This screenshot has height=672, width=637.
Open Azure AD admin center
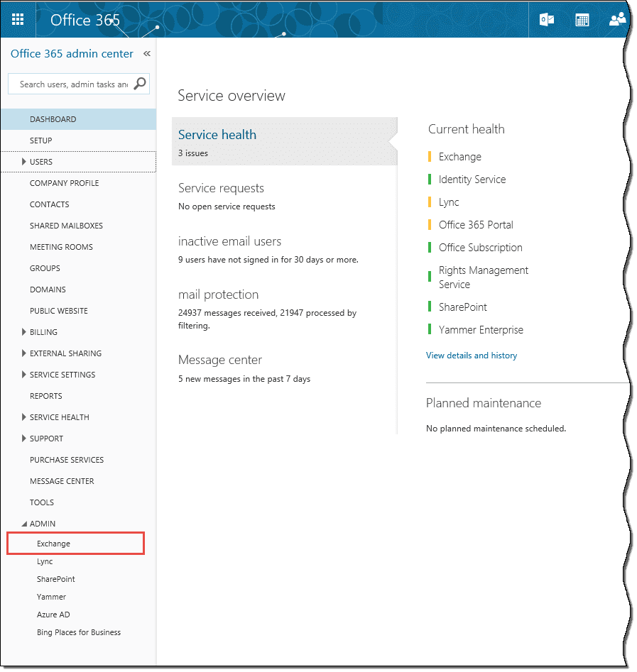pos(52,614)
